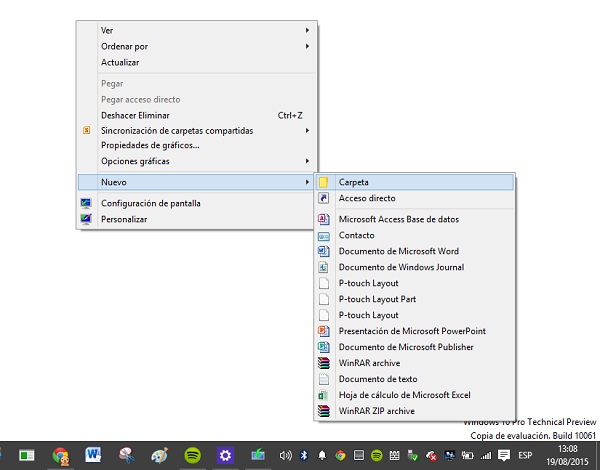Click the Documento de Windows Journal icon
Viewport: 600px width, 470px height.
click(324, 267)
